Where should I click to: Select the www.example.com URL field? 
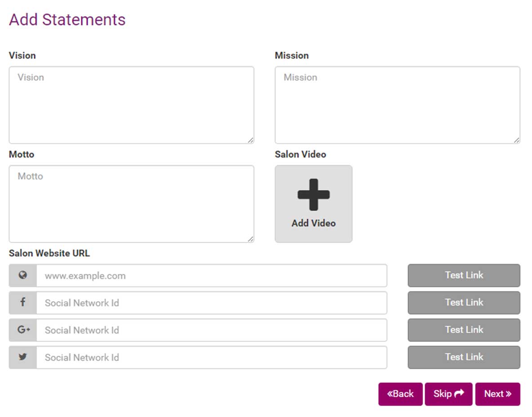pos(211,276)
